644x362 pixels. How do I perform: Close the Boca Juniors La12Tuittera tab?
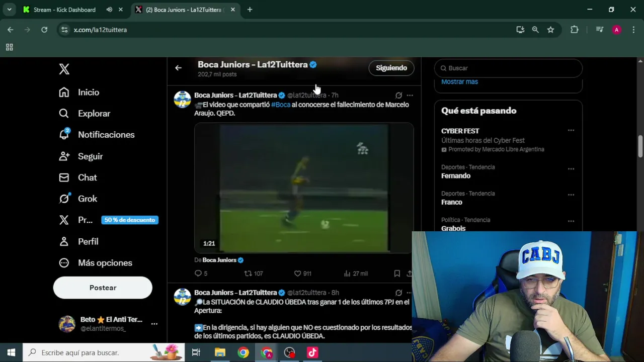pyautogui.click(x=232, y=10)
